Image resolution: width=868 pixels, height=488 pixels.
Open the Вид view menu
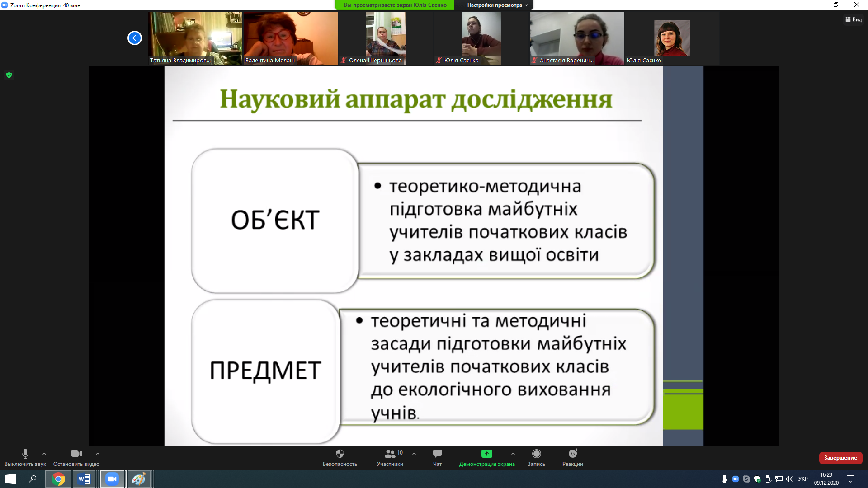(854, 19)
